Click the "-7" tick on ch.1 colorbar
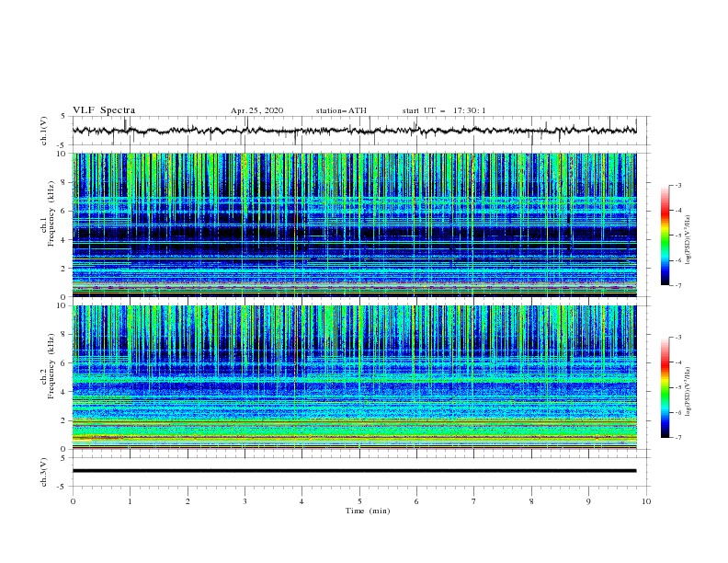This screenshot has width=728, height=563. (x=677, y=285)
